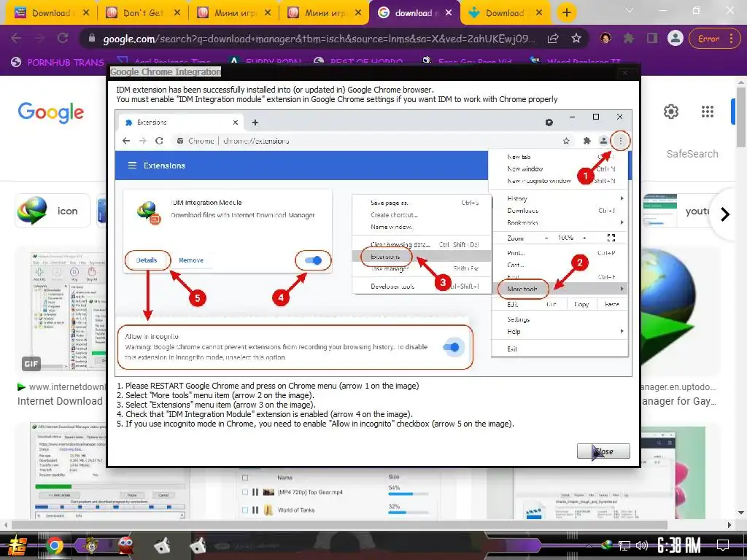The width and height of the screenshot is (747, 560).
Task: Close the "Don't Get" tab
Action: [x=177, y=13]
